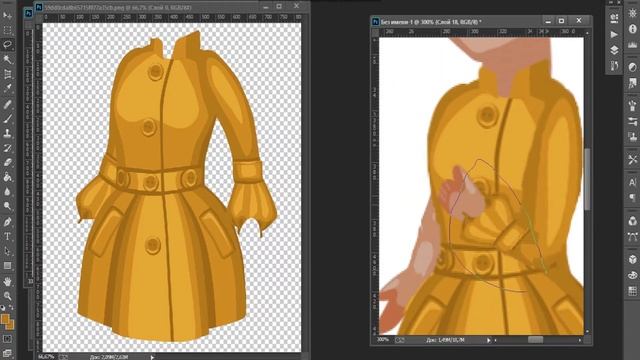This screenshot has height=360, width=640.
Task: Open status bar arrow menu in 300% window
Action: click(489, 340)
